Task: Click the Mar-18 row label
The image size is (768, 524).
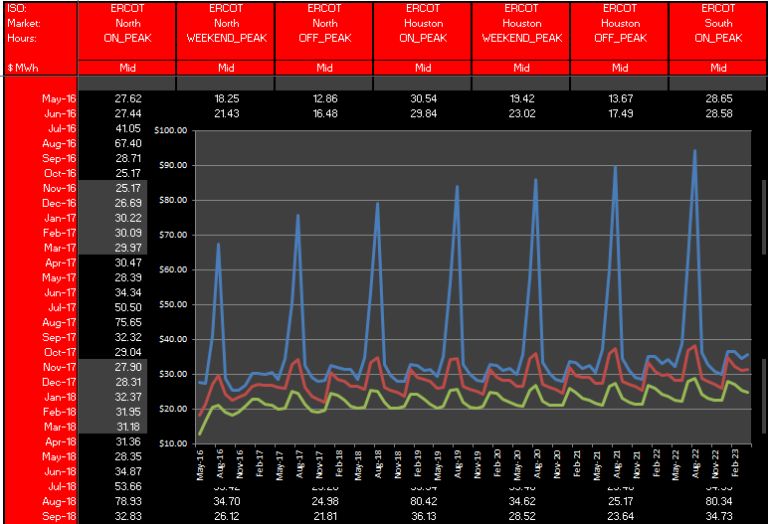Action: (x=59, y=427)
